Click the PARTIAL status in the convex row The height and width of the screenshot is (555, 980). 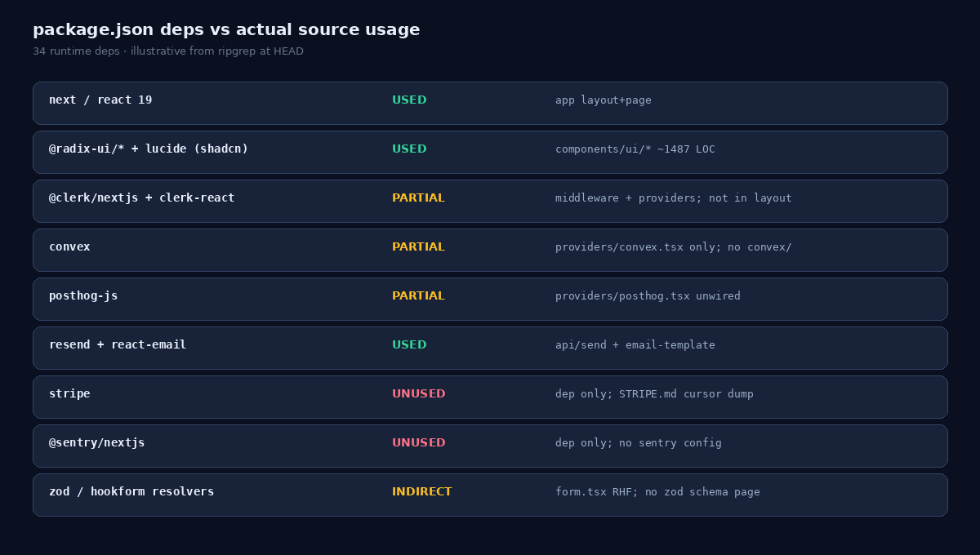click(x=418, y=247)
